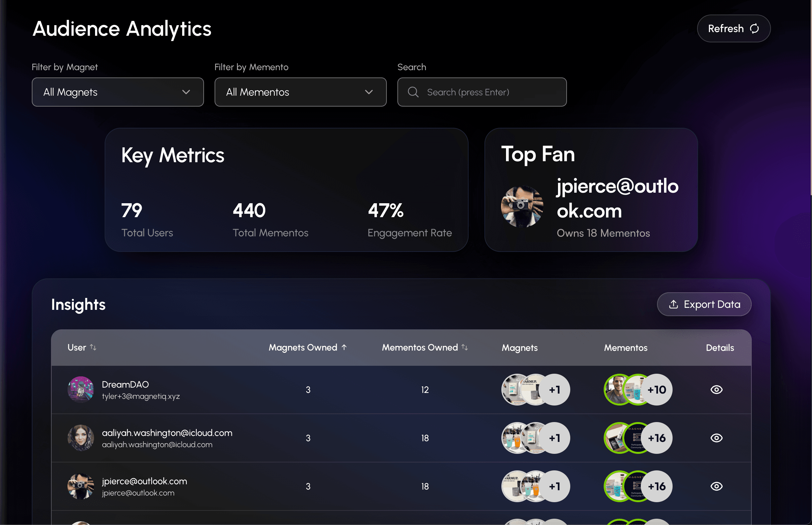Click the Top Fan jpierce@outlook.com name
812x525 pixels.
617,198
